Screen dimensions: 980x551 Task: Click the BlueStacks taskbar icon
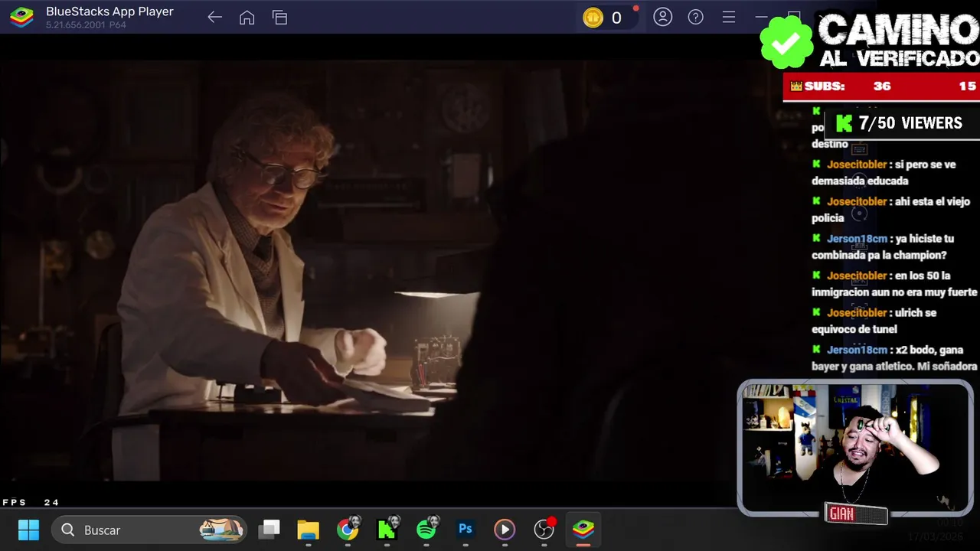pos(583,530)
